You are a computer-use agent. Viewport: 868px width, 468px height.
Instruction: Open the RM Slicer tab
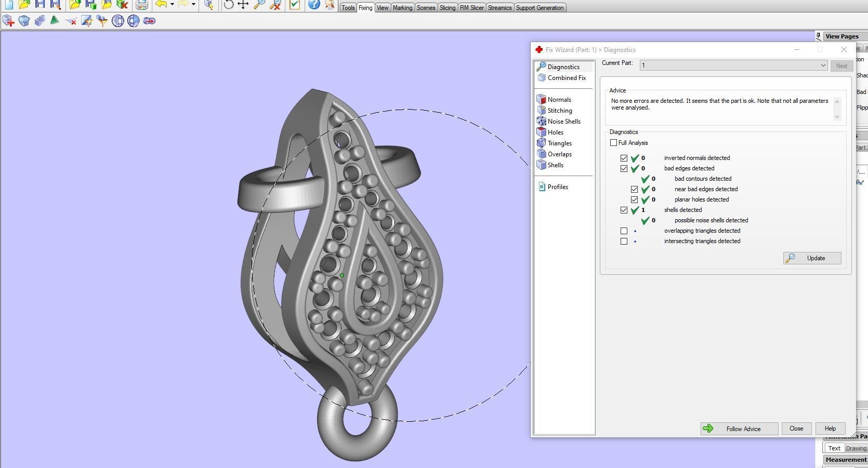click(471, 8)
